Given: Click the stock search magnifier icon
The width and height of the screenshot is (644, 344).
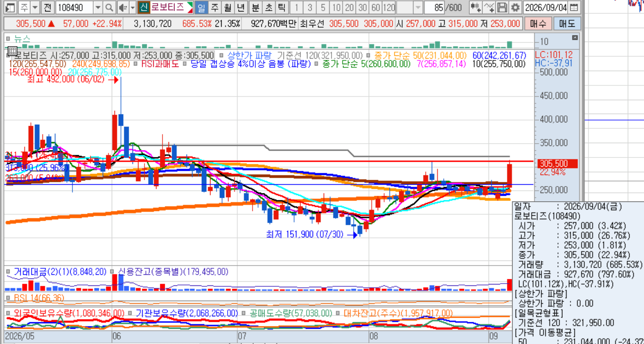Looking at the screenshot, I should pos(109,7).
